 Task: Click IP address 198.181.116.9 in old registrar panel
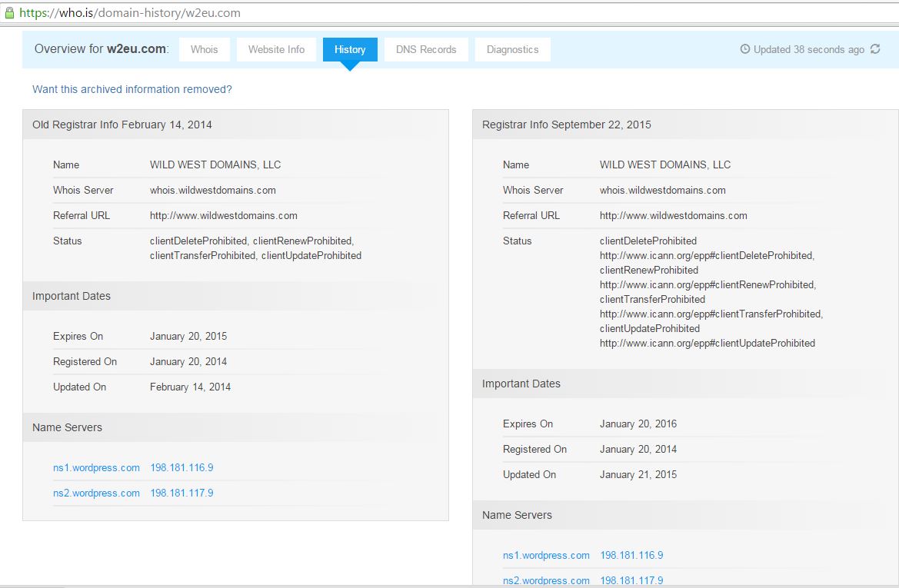[181, 467]
